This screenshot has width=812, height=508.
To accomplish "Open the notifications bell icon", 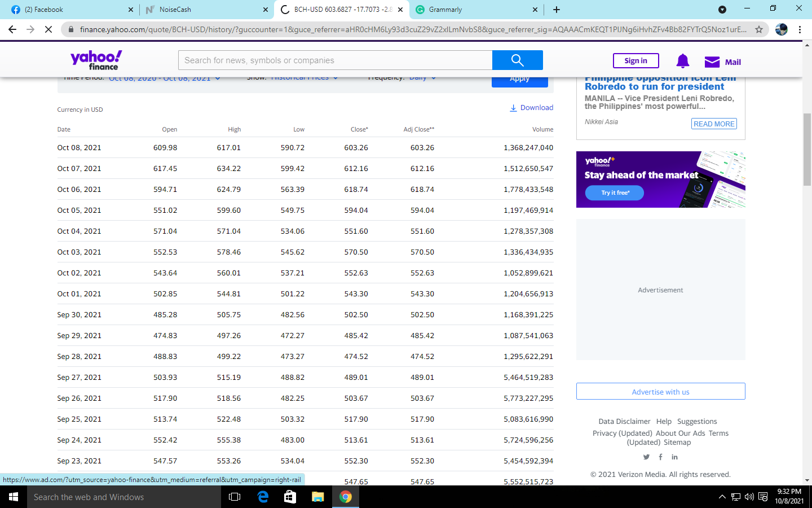I will click(682, 61).
